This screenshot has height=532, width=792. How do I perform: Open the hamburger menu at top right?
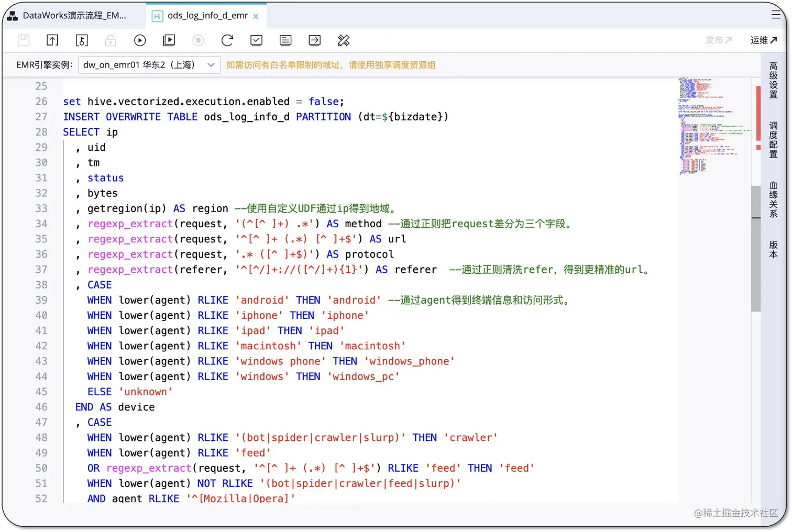click(x=776, y=15)
